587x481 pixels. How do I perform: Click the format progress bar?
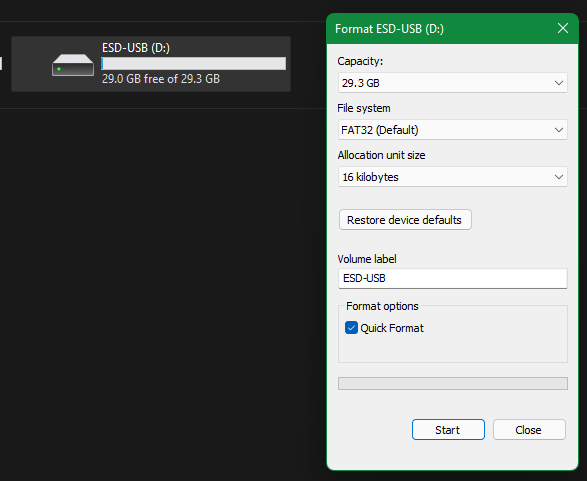tap(453, 383)
